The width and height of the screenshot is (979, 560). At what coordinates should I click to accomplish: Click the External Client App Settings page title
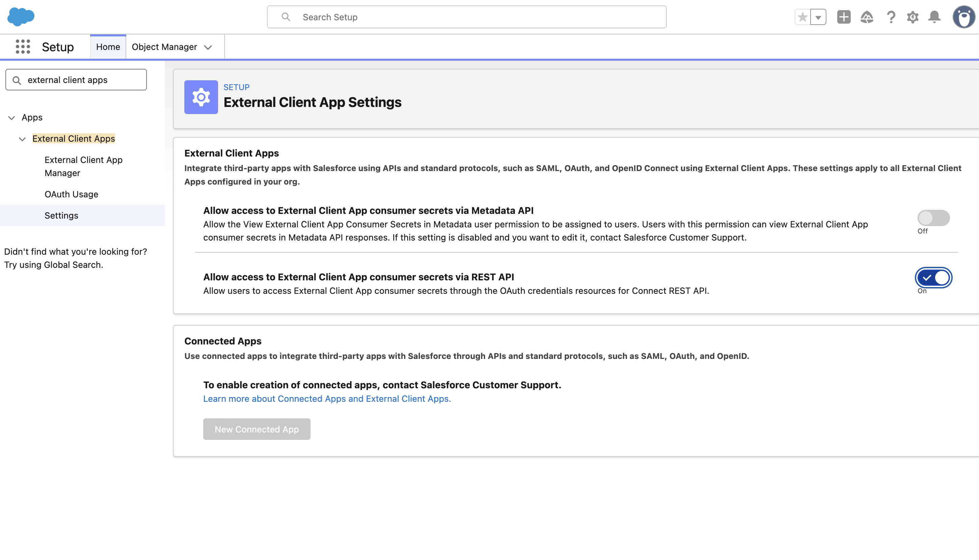click(313, 102)
